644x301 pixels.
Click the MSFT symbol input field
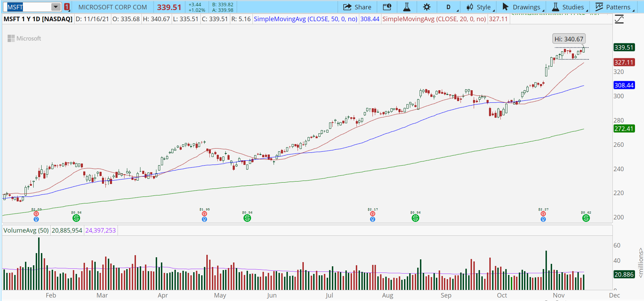click(28, 7)
